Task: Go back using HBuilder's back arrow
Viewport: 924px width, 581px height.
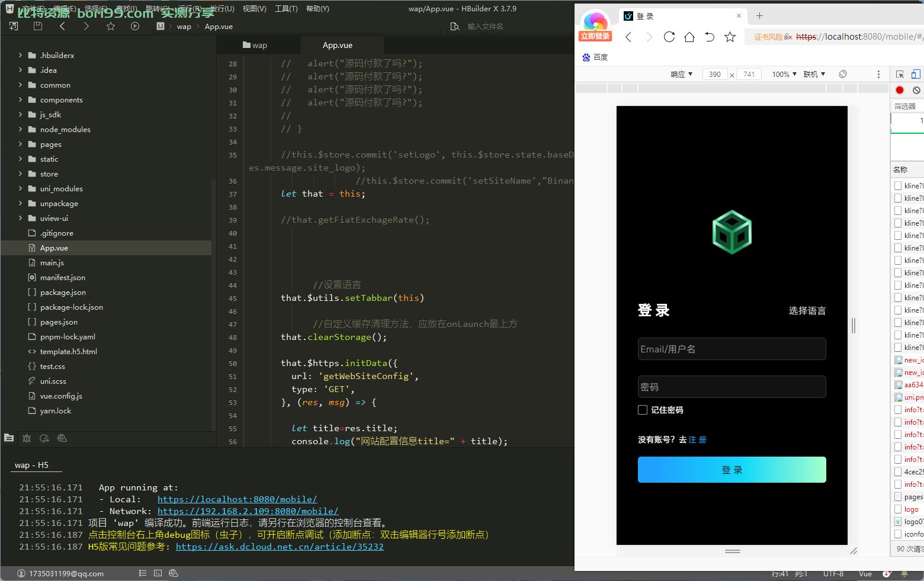Action: click(x=62, y=26)
